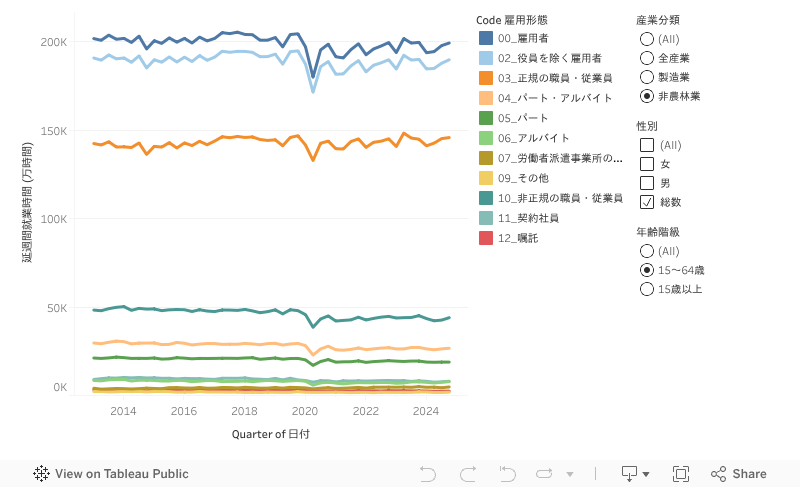Open View on Tableau Public link
800x487 pixels.
point(121,474)
